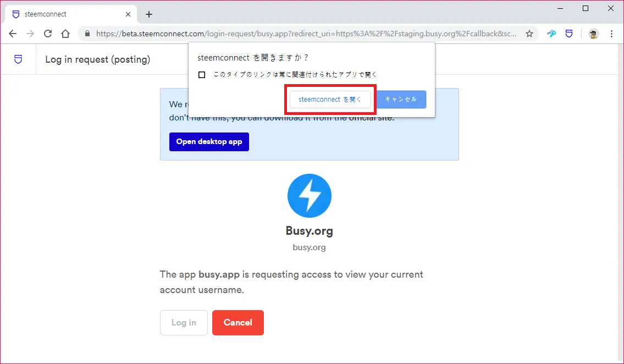Minimize the browser window
This screenshot has width=624, height=364.
pos(560,8)
